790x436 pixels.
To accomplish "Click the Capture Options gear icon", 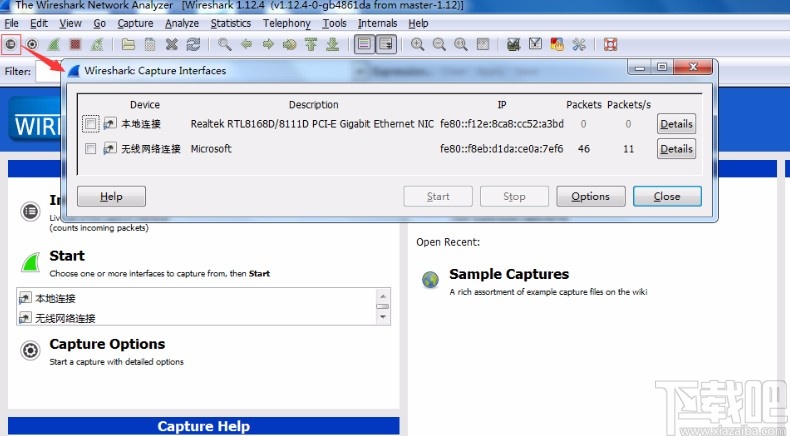I will 30,350.
